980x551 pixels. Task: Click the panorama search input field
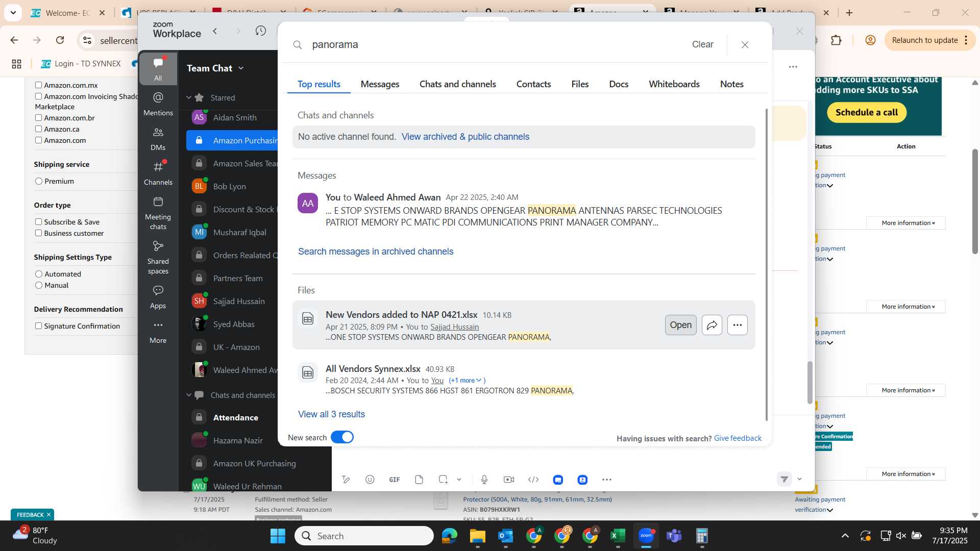point(495,44)
